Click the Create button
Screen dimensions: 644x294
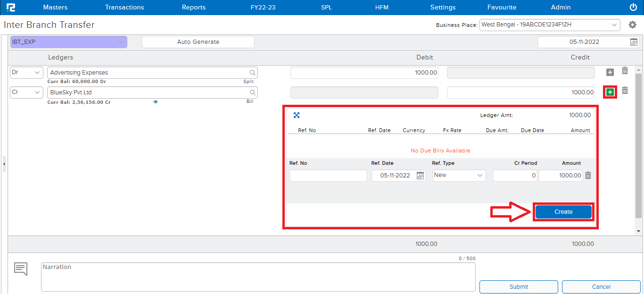tap(563, 212)
